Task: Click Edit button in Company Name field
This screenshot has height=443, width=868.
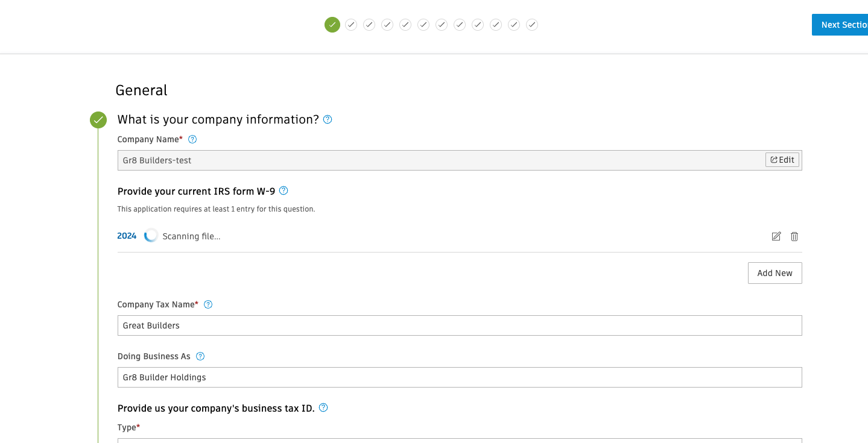Action: click(782, 160)
